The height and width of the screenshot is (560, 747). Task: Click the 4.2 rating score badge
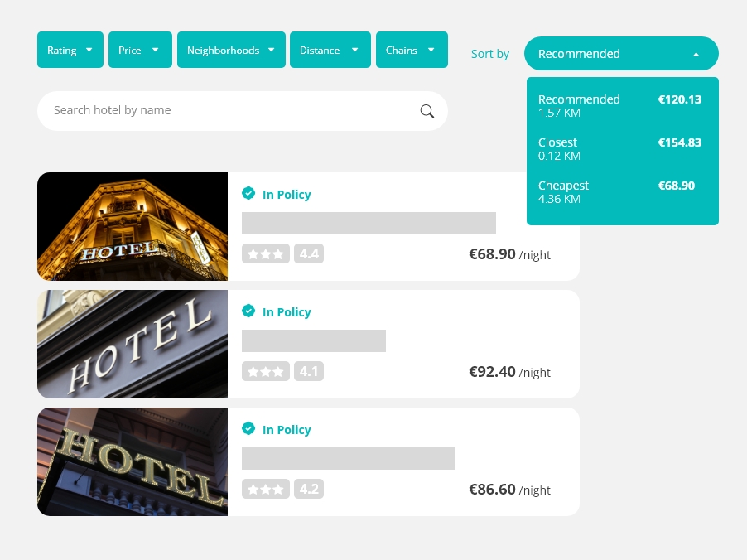click(x=308, y=489)
